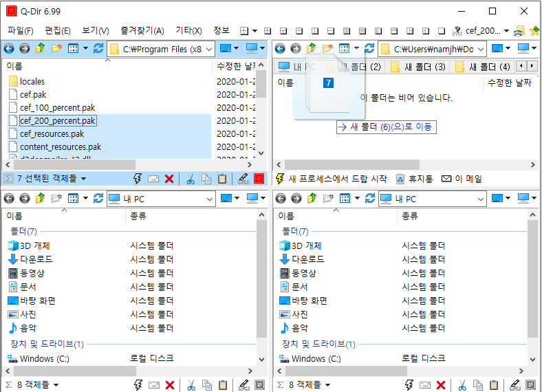Screen dimensions: 542x392
Task: Refresh the bottom-right pane
Action: point(370,199)
